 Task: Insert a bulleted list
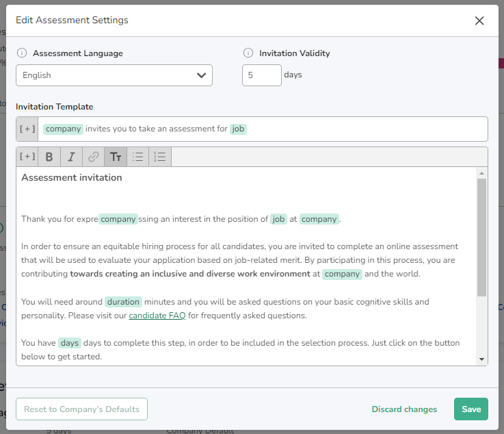(x=138, y=157)
